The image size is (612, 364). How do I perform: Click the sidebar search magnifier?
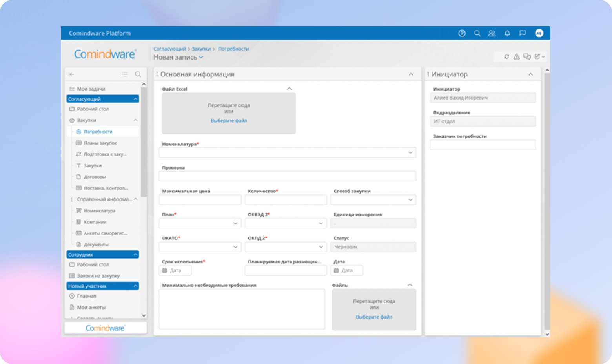(138, 74)
